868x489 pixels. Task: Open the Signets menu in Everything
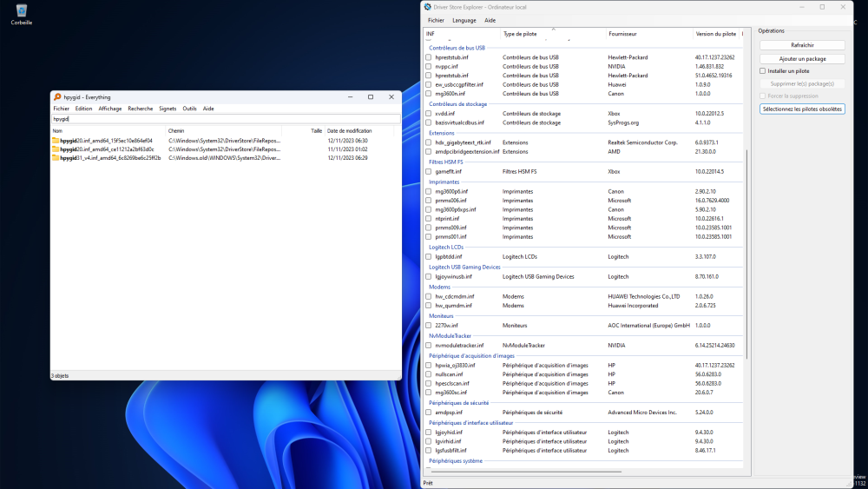(168, 109)
